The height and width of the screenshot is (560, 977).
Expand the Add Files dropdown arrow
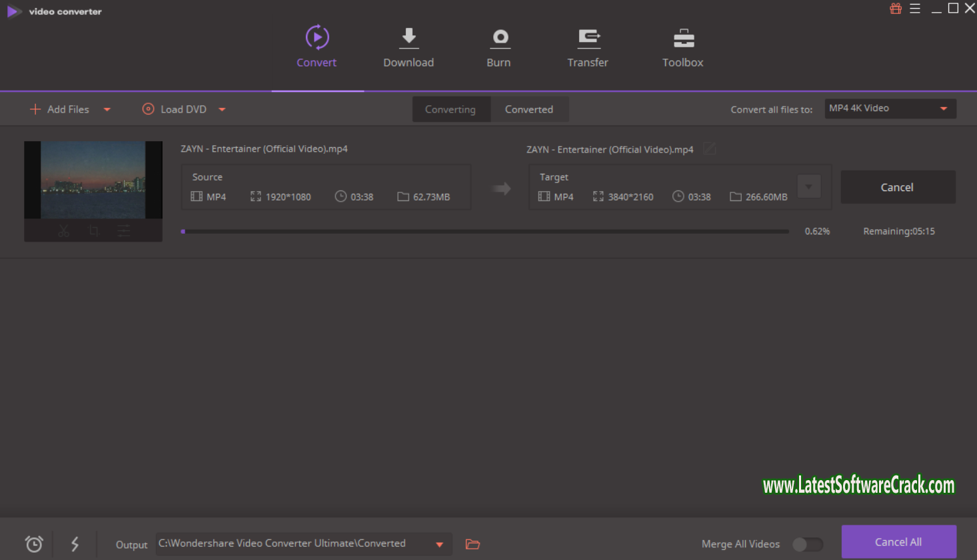[x=107, y=109]
